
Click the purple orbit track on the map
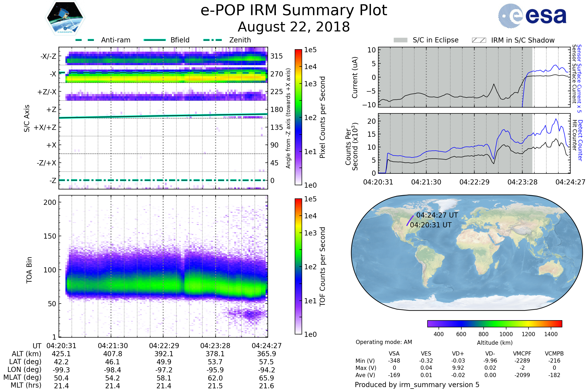410,220
